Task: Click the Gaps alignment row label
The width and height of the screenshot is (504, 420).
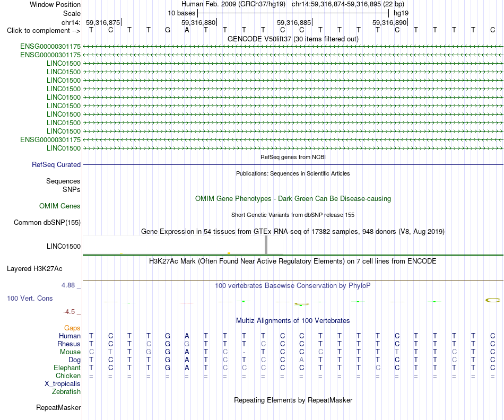Action: (72, 328)
